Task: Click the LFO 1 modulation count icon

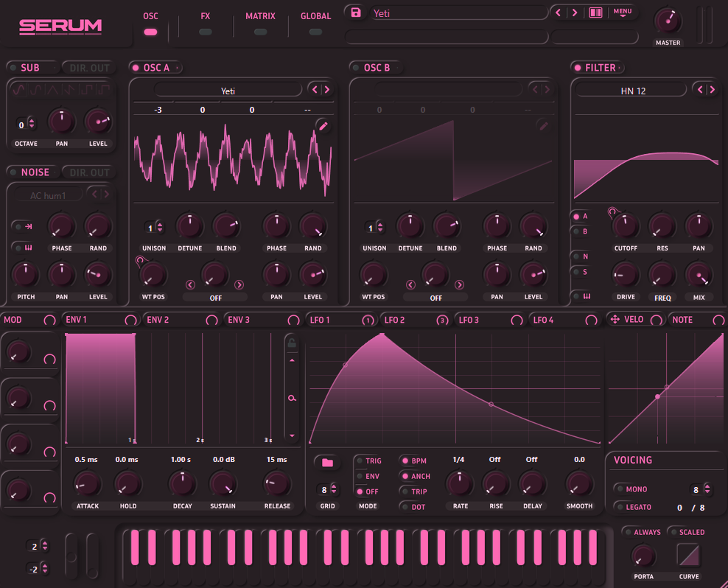Action: coord(368,320)
